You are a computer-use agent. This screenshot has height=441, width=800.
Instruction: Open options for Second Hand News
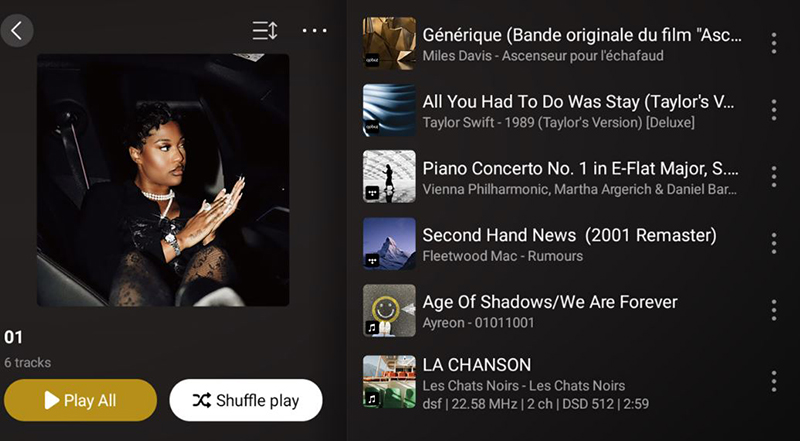pyautogui.click(x=773, y=243)
